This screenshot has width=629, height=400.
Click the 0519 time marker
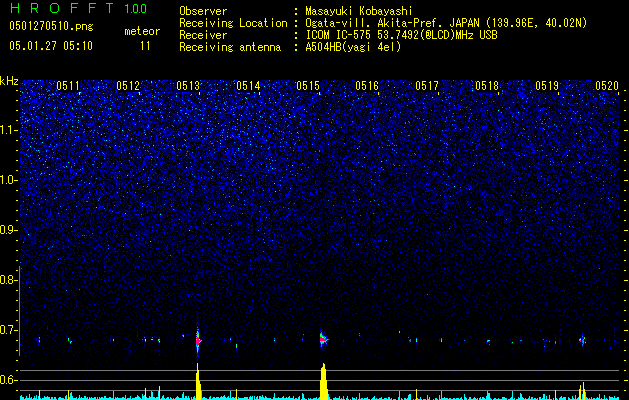pos(547,86)
